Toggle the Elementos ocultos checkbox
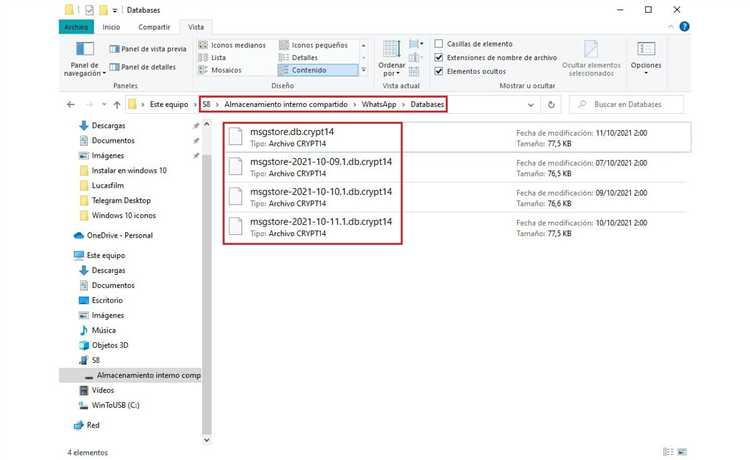The height and width of the screenshot is (460, 750). coord(439,71)
